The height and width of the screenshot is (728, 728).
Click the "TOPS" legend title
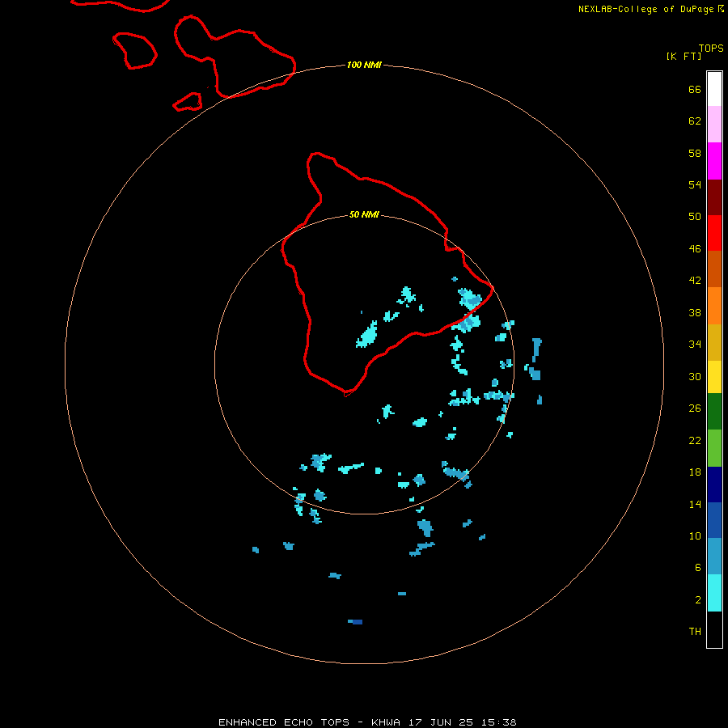coord(711,49)
